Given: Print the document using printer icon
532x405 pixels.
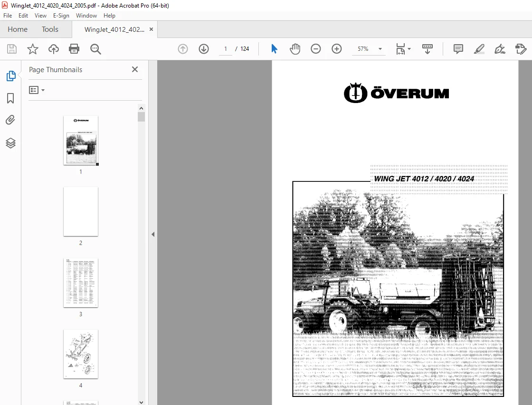Looking at the screenshot, I should (x=74, y=49).
